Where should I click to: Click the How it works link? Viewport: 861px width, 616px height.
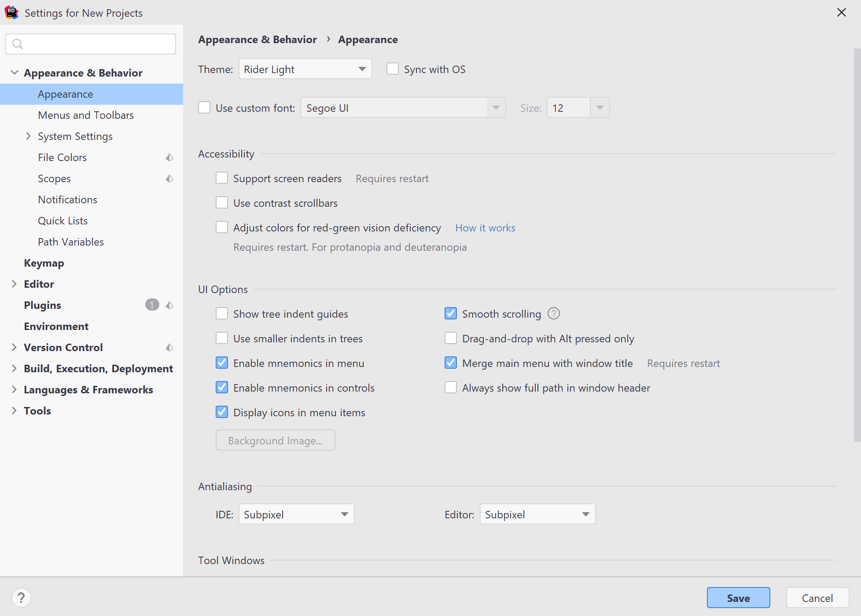tap(485, 227)
